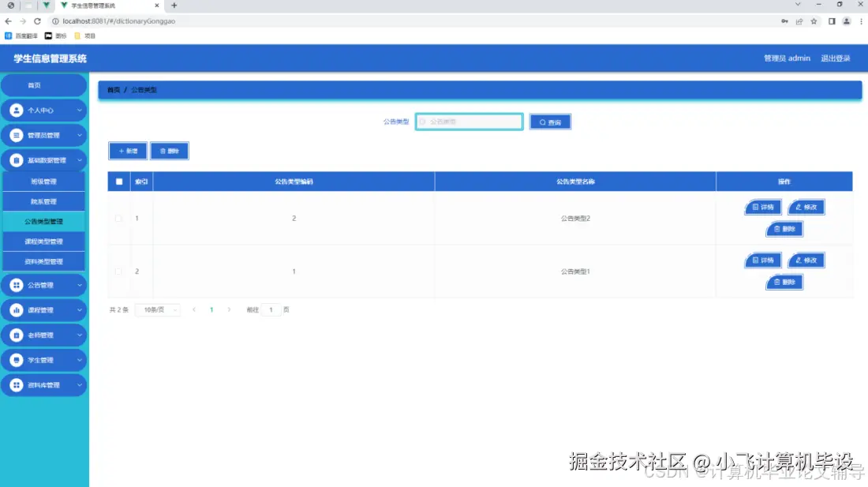Click the 学生信息管理系统 browser tab
Screen dimensions: 868x487
110,6
